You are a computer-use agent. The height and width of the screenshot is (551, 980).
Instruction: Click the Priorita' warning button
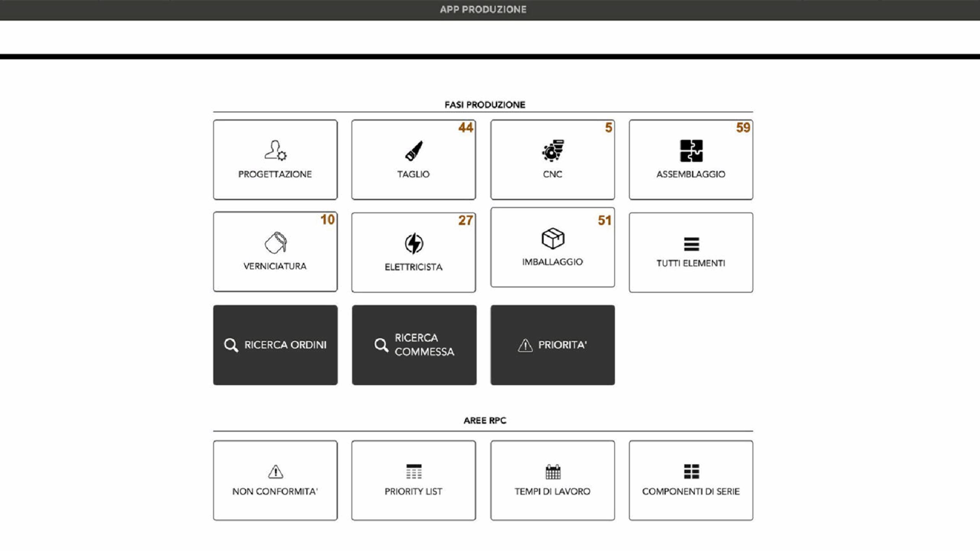pos(552,345)
